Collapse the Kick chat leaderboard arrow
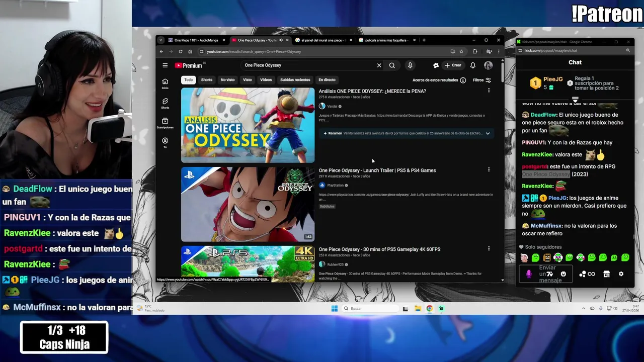The width and height of the screenshot is (644, 362). click(575, 100)
